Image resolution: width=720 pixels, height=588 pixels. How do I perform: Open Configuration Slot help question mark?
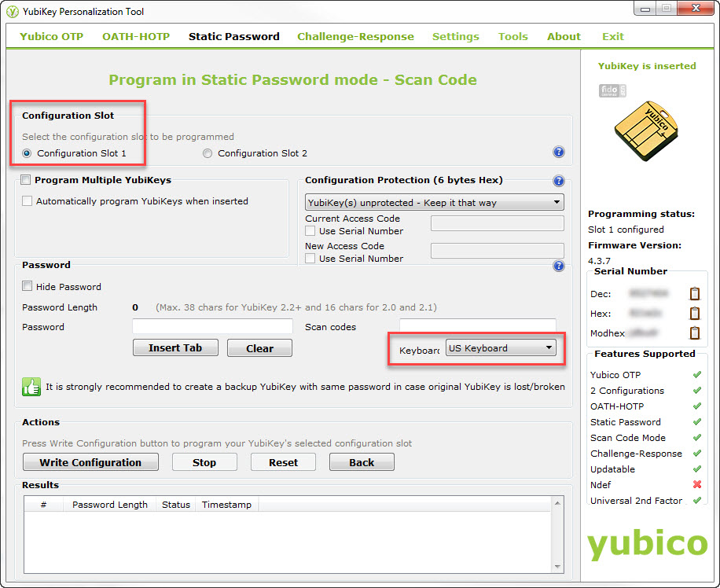[x=559, y=152]
